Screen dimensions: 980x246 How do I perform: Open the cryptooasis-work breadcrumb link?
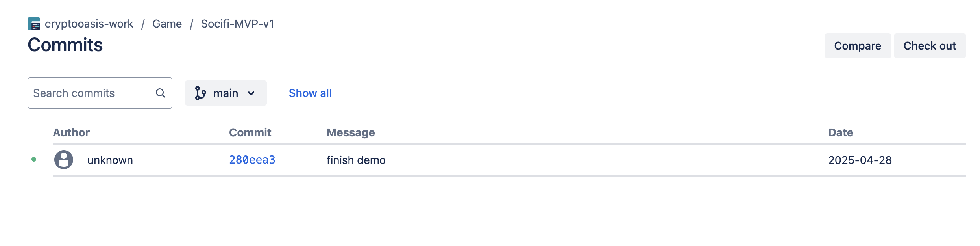coord(89,24)
